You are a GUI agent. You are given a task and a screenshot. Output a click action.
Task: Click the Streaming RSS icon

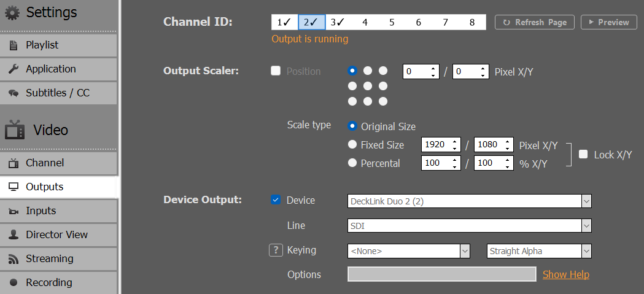point(14,259)
